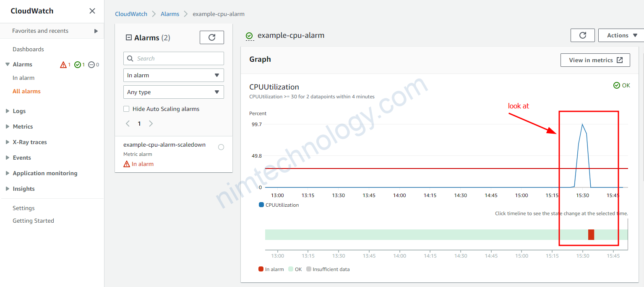The image size is (644, 287).
Task: Expand the X-Ray traces section
Action: click(x=8, y=142)
